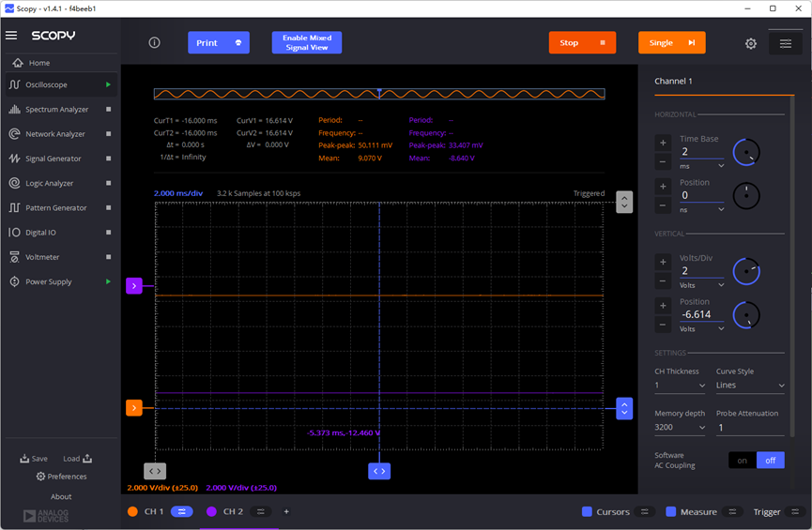Click the gray vertical cursor handle at top right
812x530 pixels.
click(x=624, y=202)
